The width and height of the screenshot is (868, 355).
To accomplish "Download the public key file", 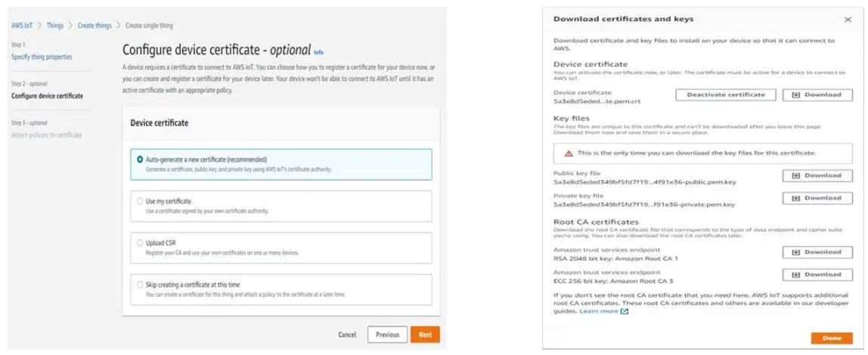I will [812, 176].
